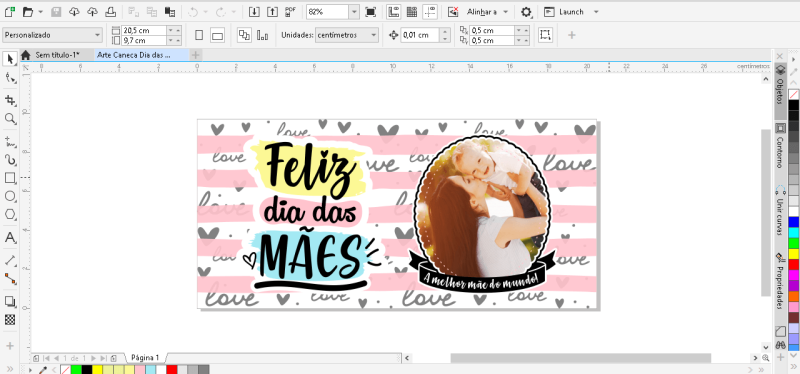This screenshot has height=374, width=800.
Task: Click the Print icon
Action: pos(110,11)
